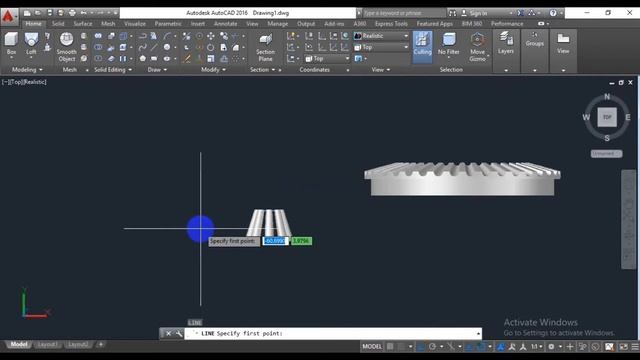Click the Print icon in quick access toolbar
The height and width of the screenshot is (360, 640).
point(72,13)
